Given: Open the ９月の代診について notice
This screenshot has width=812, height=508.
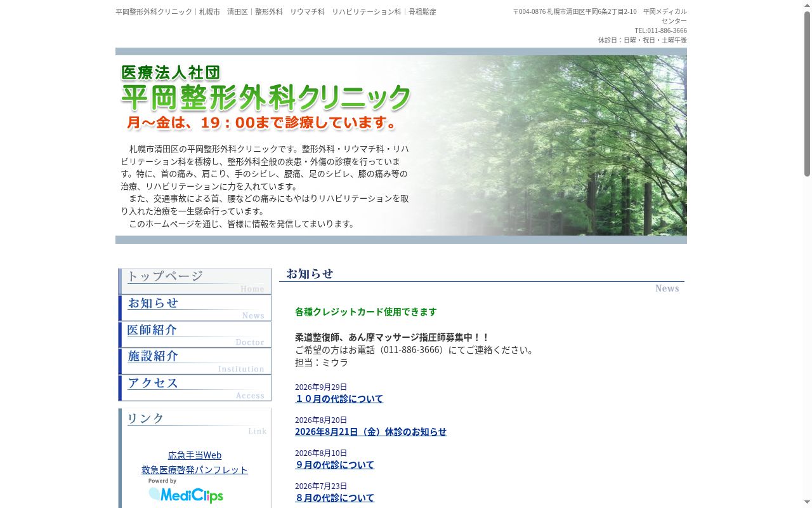Looking at the screenshot, I should (335, 465).
